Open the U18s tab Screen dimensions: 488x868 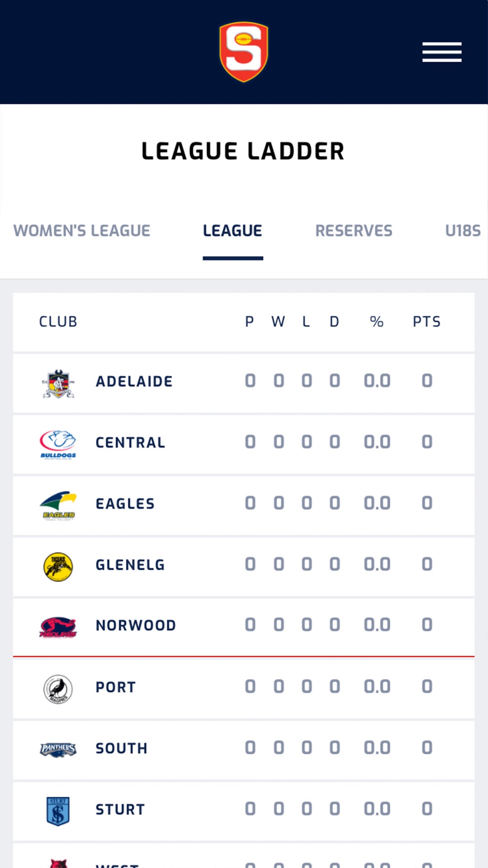click(463, 230)
